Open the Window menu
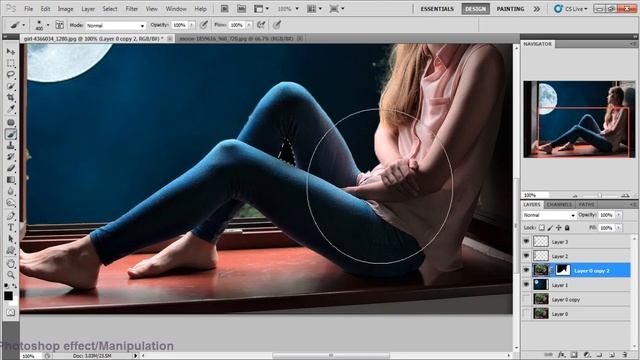The height and width of the screenshot is (360, 640). (x=176, y=9)
